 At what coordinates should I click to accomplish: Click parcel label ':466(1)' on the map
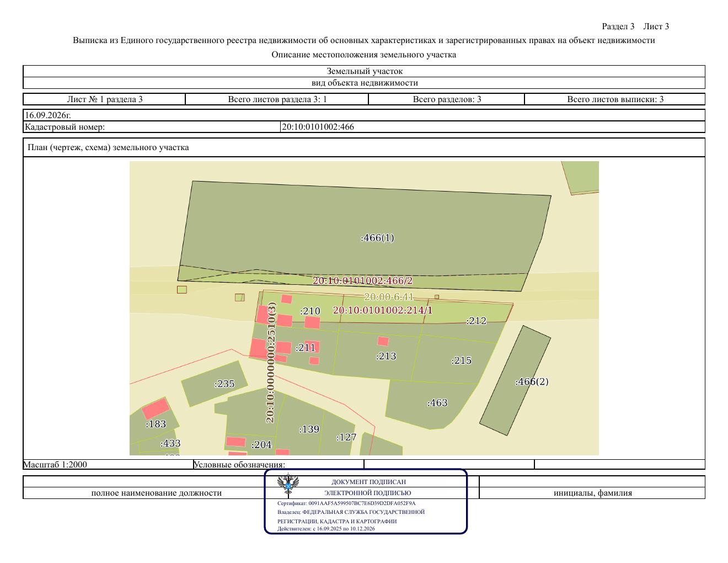[x=378, y=238]
